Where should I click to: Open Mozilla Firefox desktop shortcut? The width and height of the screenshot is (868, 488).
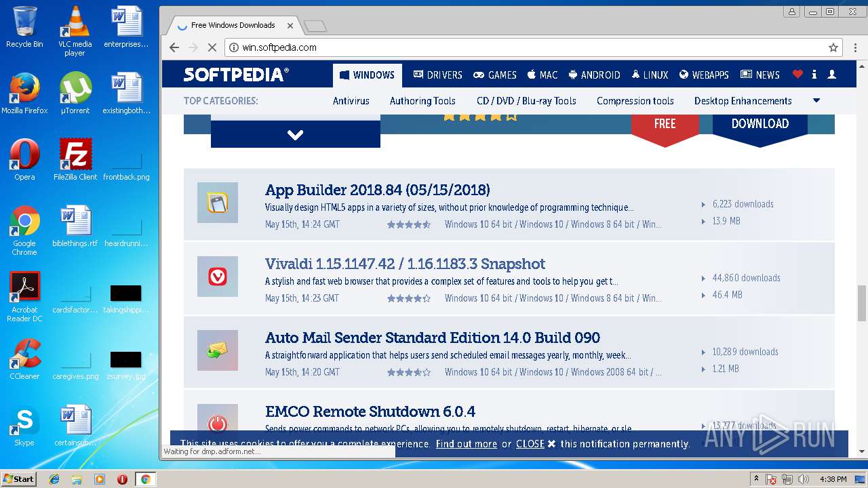[x=24, y=94]
